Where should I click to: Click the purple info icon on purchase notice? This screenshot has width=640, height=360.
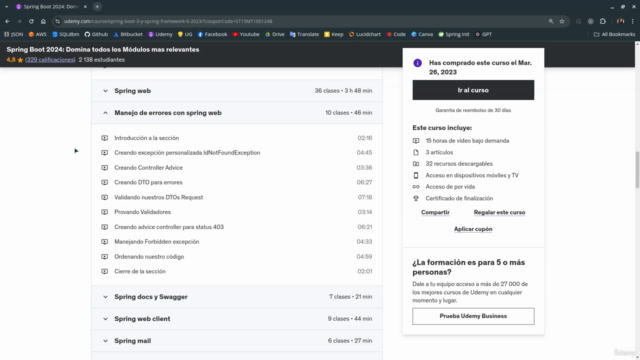tap(417, 63)
